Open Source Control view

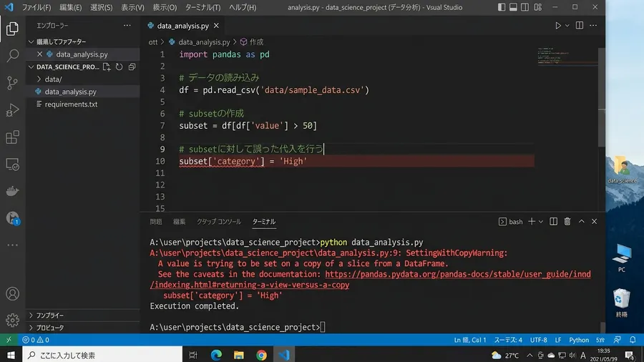click(x=12, y=82)
